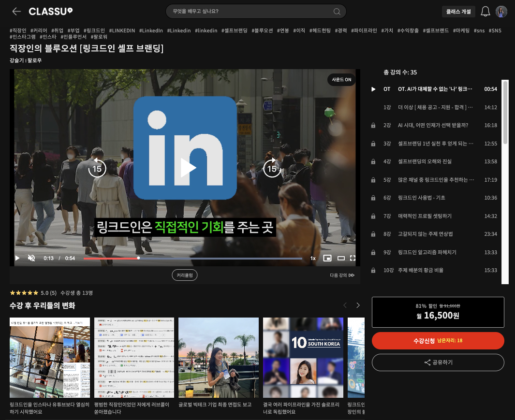Click the search magnifier icon
Image resolution: width=515 pixels, height=420 pixels.
[337, 12]
